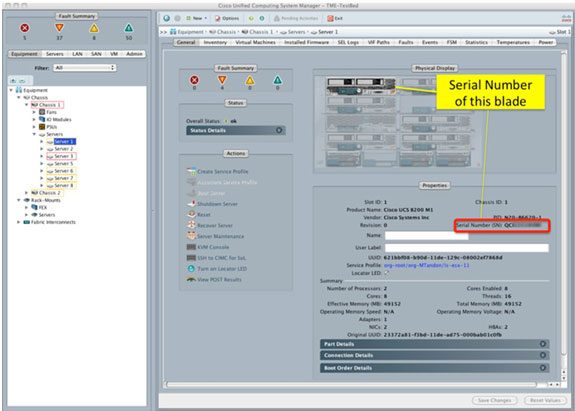Click the minor faults yellow triangle in left Fault Summary

pos(94,28)
